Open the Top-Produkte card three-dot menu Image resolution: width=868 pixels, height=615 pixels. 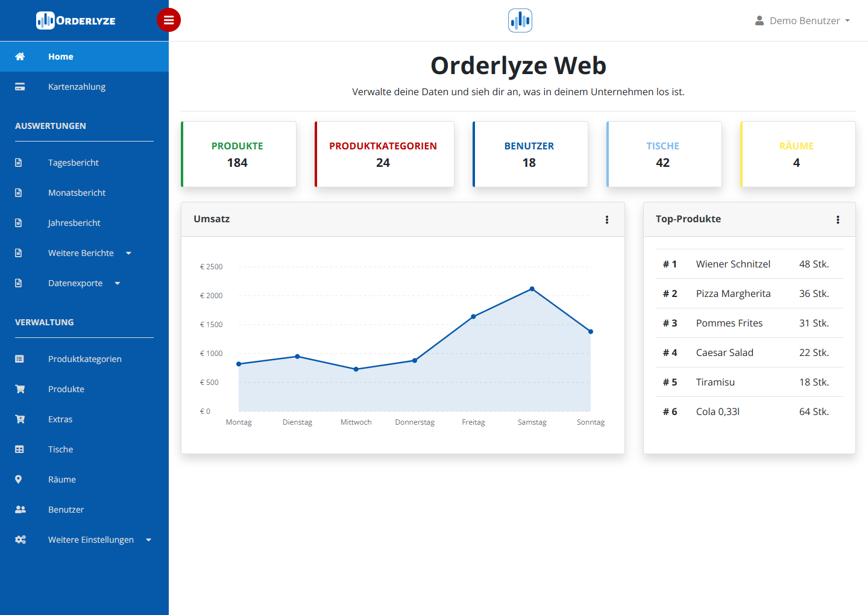tap(838, 220)
